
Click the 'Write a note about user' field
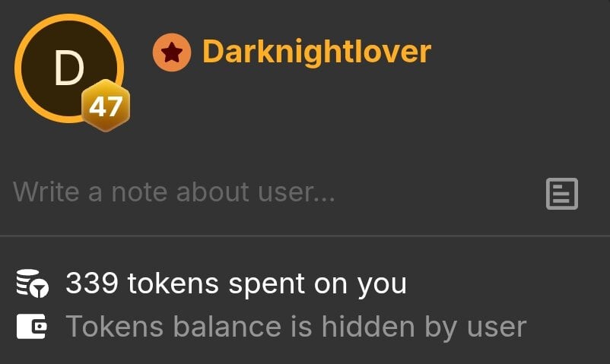click(x=272, y=192)
